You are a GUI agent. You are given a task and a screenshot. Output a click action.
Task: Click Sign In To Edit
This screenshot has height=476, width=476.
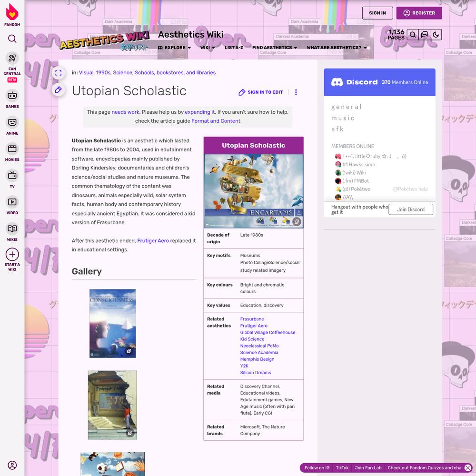[261, 92]
